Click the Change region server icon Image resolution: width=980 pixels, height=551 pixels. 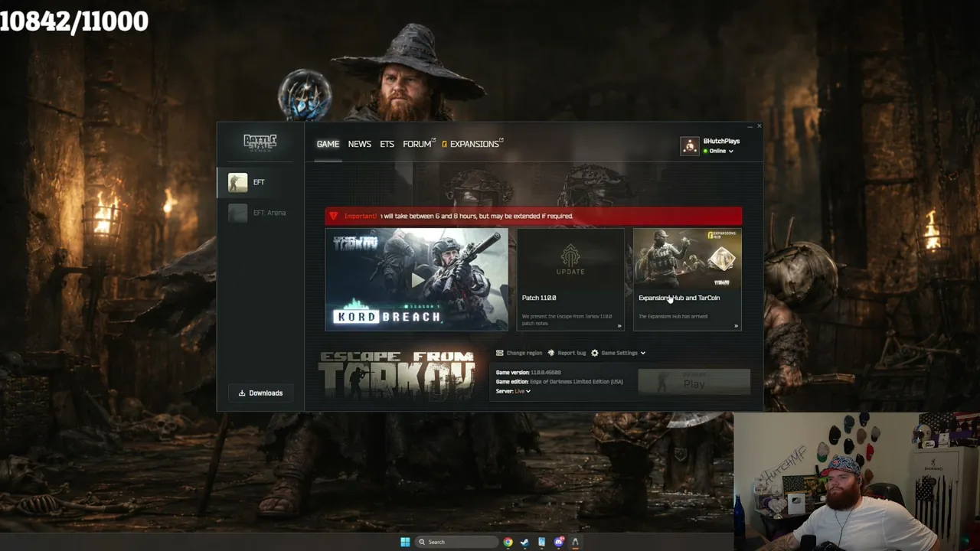499,353
